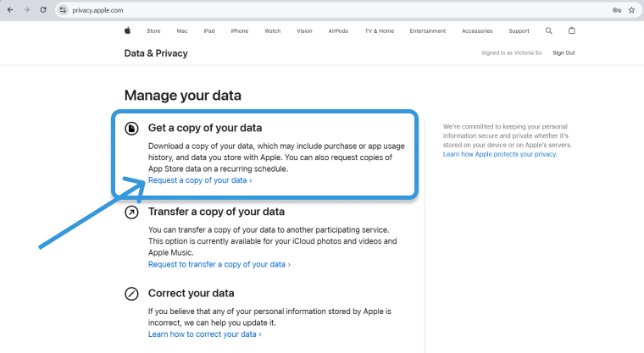Image resolution: width=644 pixels, height=353 pixels.
Task: Click Request to transfer a copy link
Action: 219,264
